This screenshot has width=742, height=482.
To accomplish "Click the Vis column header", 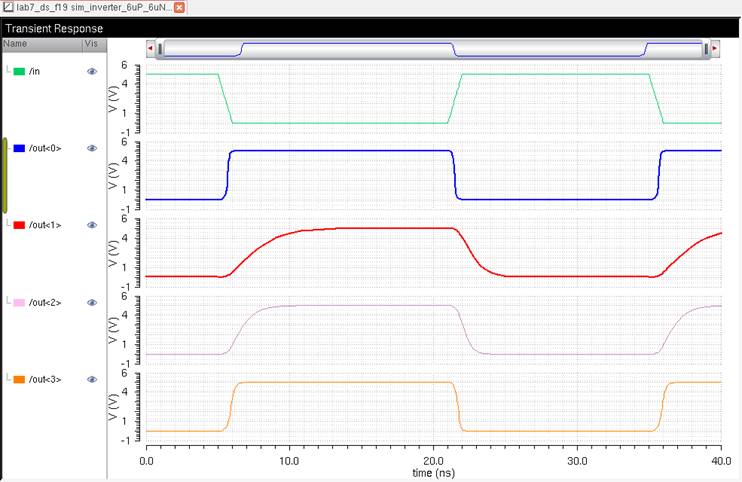I will (95, 44).
